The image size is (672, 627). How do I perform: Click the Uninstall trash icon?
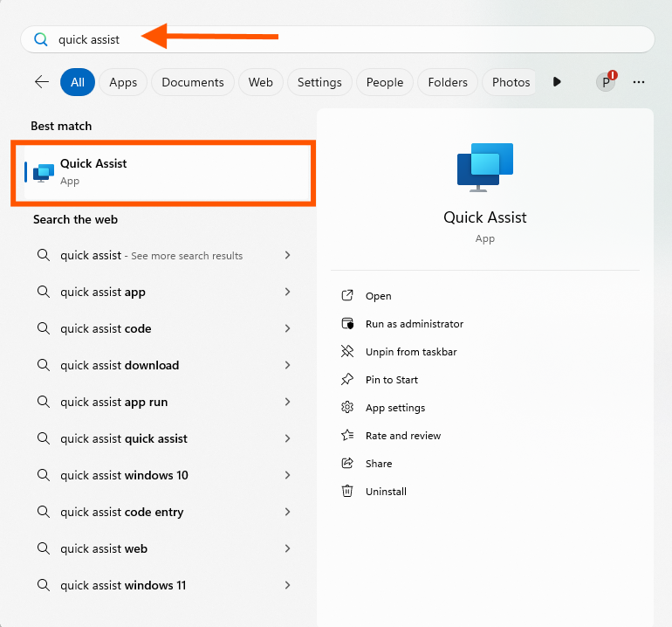click(x=347, y=491)
